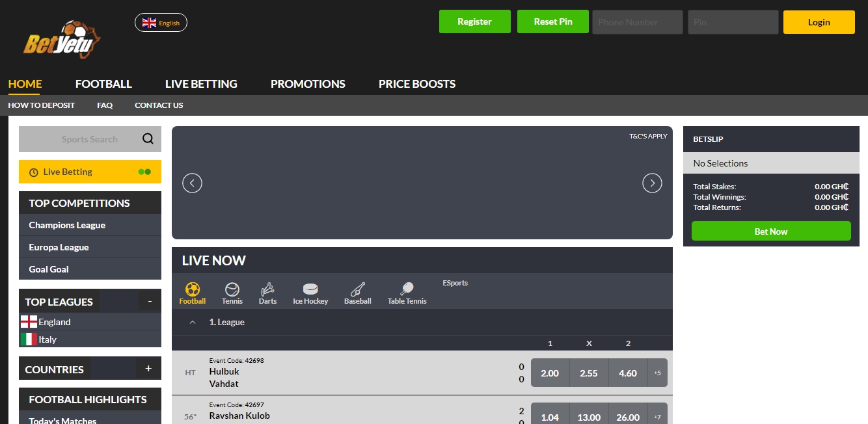This screenshot has height=424, width=868.
Task: Click the Ravshan Kulob team name
Action: pyautogui.click(x=239, y=416)
